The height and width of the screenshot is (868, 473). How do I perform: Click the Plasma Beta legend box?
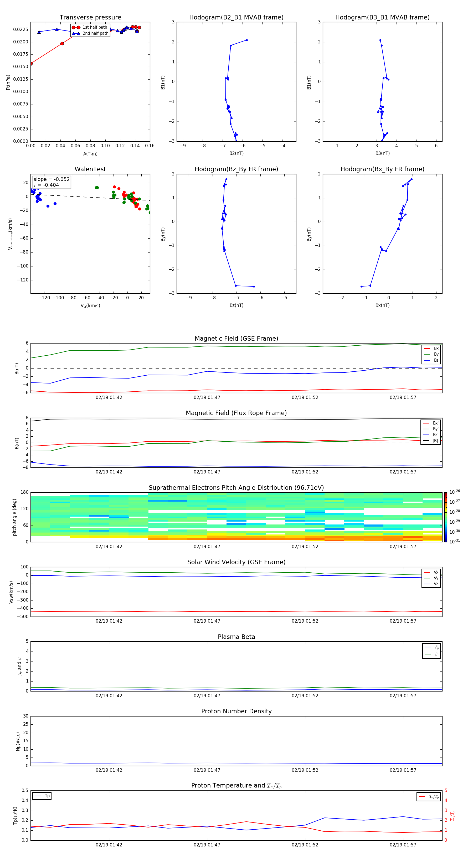431,651
